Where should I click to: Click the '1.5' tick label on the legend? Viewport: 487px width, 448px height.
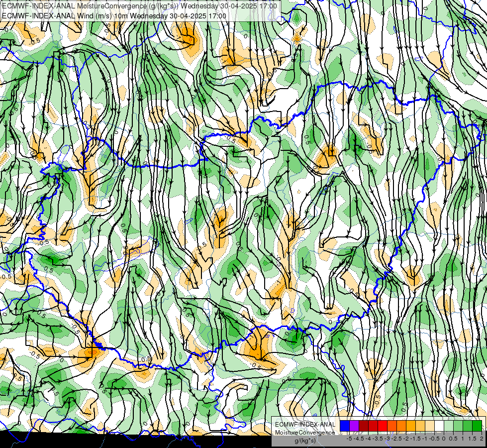coord(472,439)
